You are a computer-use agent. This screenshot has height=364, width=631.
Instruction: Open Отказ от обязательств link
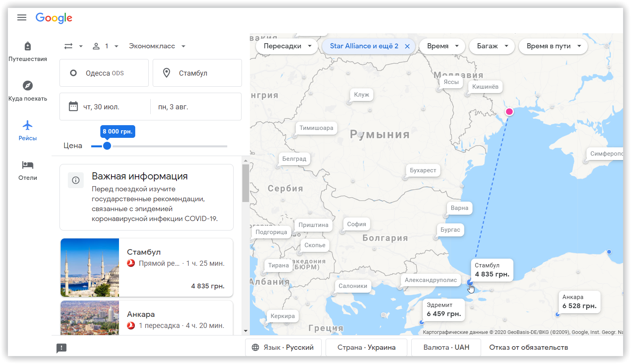(x=529, y=347)
